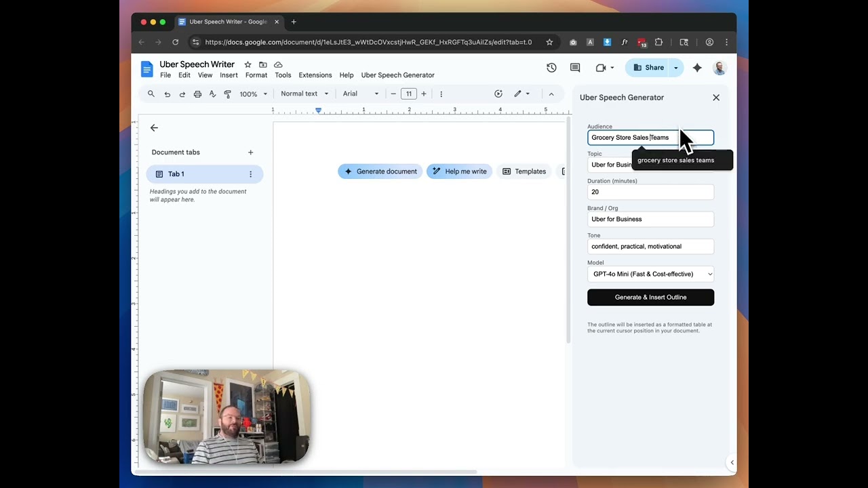Image resolution: width=868 pixels, height=488 pixels.
Task: Click the Templates chip
Action: pyautogui.click(x=524, y=171)
